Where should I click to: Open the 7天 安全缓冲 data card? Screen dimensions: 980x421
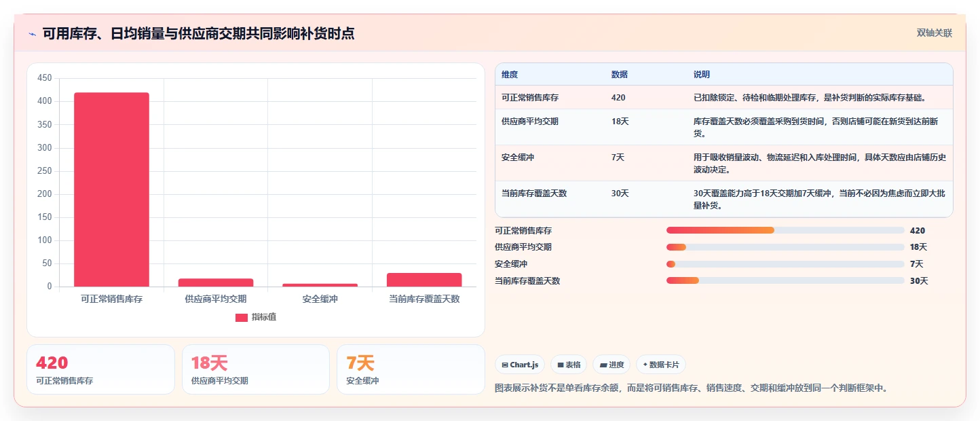pos(411,369)
